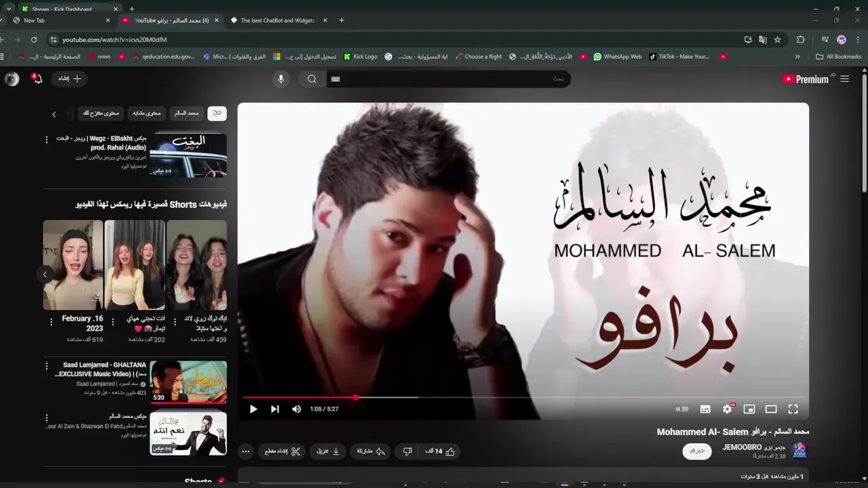Open Saad Lamjarred GHALTANA video thumbnail
Image resolution: width=868 pixels, height=488 pixels.
click(188, 382)
